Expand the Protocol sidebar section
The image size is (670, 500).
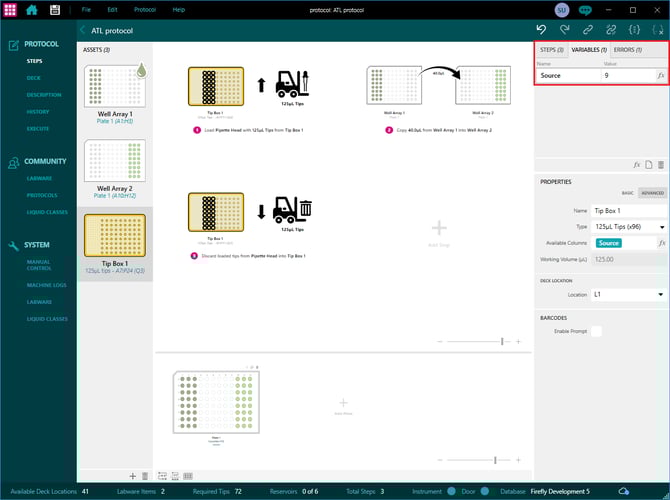40,44
